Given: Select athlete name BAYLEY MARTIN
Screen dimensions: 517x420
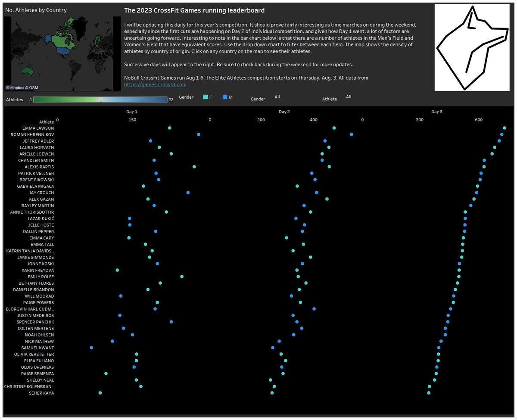Looking at the screenshot, I should click(x=38, y=205).
